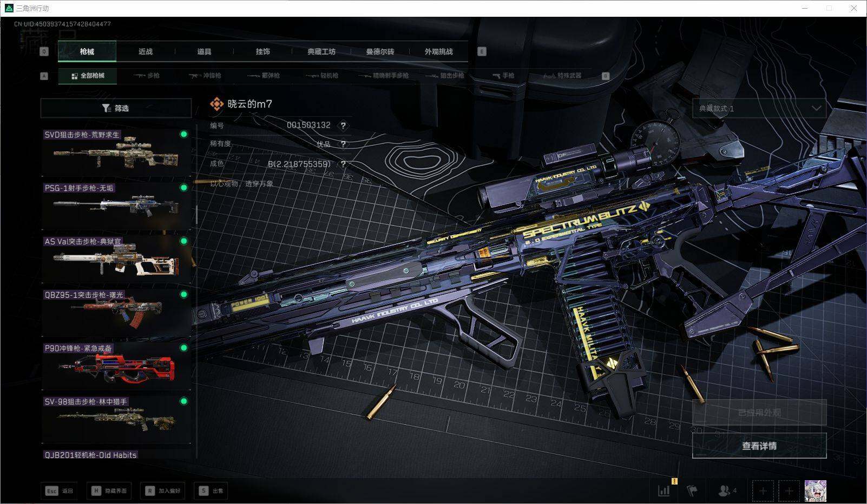Click the E next-tab key icon
This screenshot has height=504, width=867.
pos(482,51)
